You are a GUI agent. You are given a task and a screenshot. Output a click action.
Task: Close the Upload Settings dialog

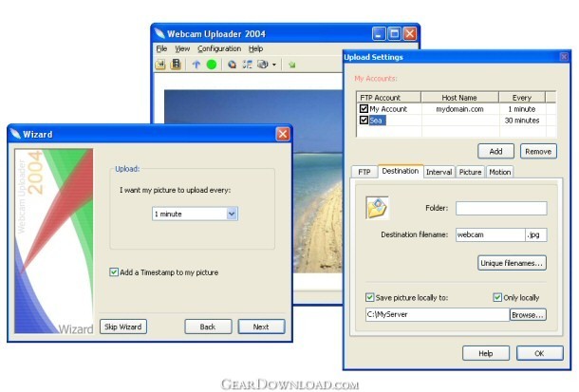(x=564, y=57)
